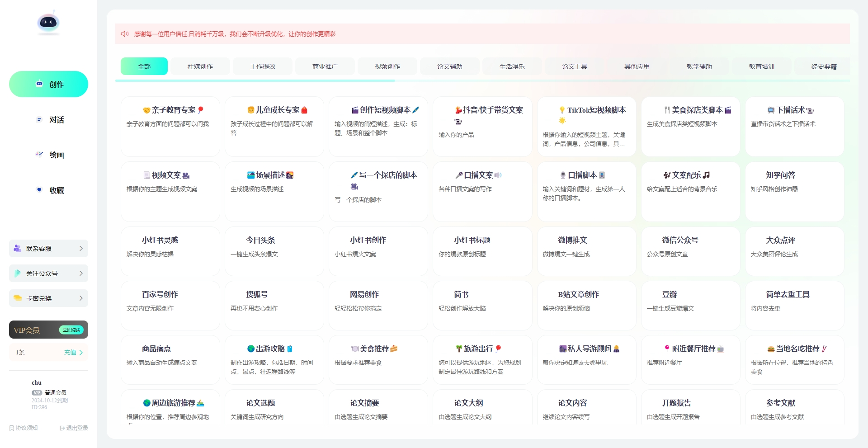Click the 关注公众号 official account icon
The width and height of the screenshot is (868, 448).
pos(17,273)
